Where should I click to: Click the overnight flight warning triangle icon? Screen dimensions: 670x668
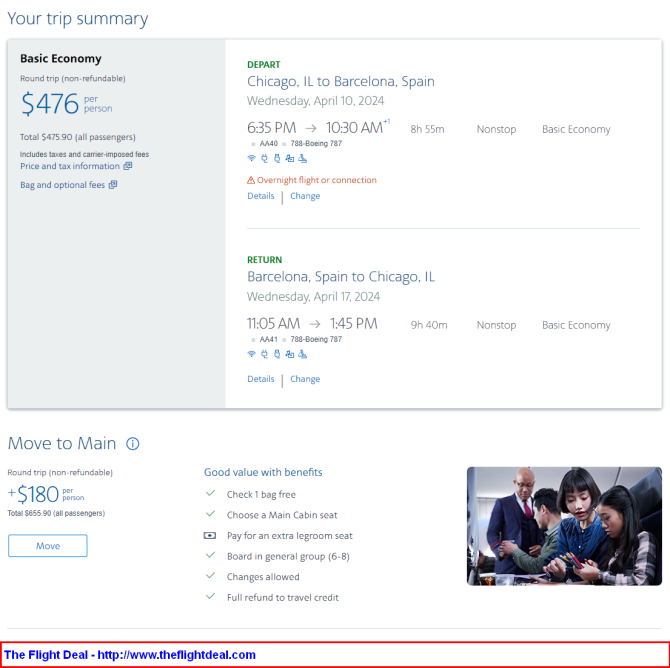click(x=251, y=181)
